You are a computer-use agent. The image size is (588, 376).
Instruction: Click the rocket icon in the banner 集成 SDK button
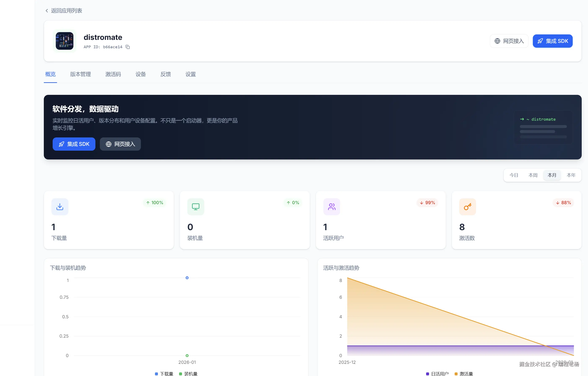pyautogui.click(x=61, y=144)
